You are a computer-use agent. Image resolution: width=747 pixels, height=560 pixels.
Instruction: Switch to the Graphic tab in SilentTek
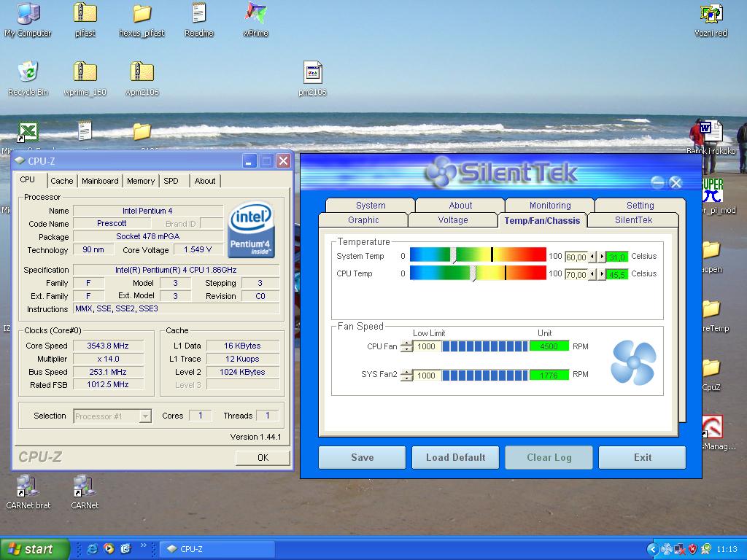[363, 220]
